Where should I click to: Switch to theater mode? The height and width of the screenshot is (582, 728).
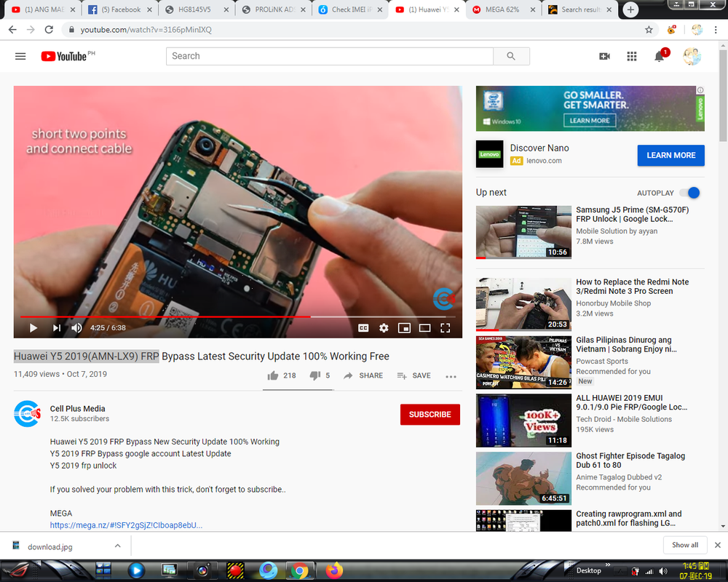425,327
